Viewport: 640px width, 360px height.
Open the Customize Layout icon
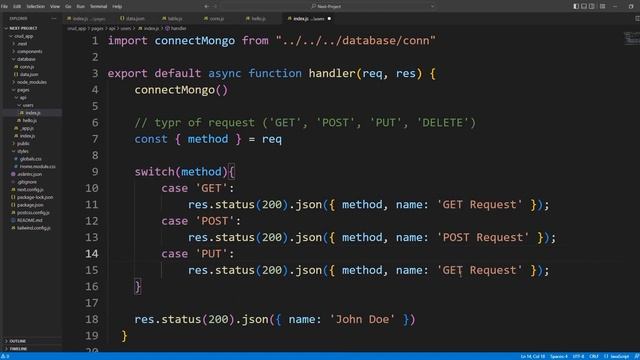point(602,7)
